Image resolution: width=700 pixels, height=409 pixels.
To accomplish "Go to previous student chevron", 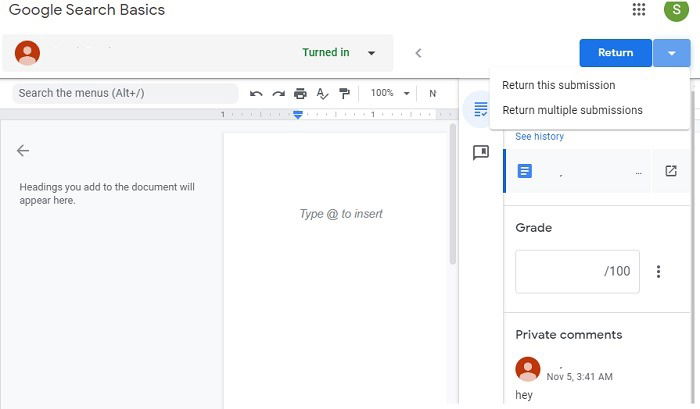I will (x=418, y=53).
